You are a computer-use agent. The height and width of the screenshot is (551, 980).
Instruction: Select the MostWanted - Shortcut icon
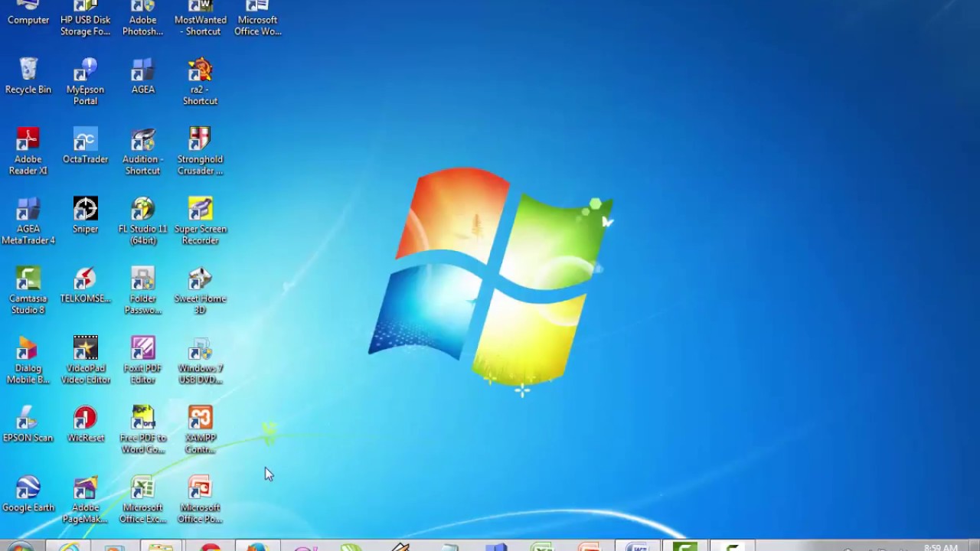coord(200,18)
